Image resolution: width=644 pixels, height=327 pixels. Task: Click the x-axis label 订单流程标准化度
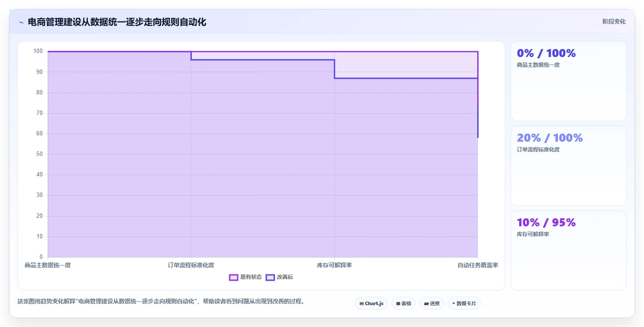[x=191, y=265]
